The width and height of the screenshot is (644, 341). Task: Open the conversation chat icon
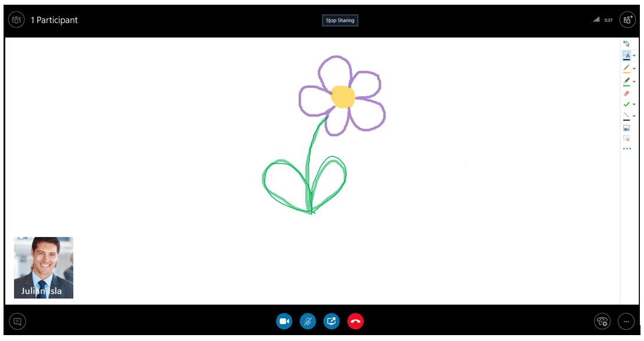pyautogui.click(x=17, y=322)
